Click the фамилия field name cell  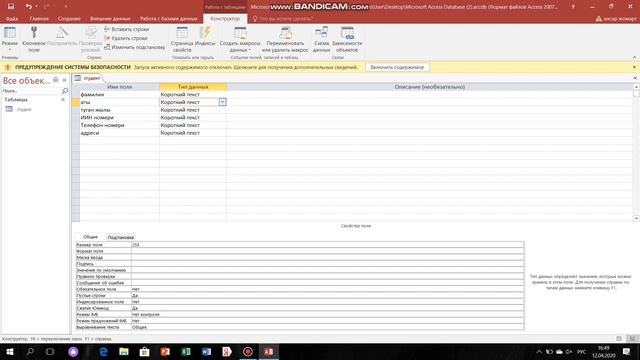point(119,94)
